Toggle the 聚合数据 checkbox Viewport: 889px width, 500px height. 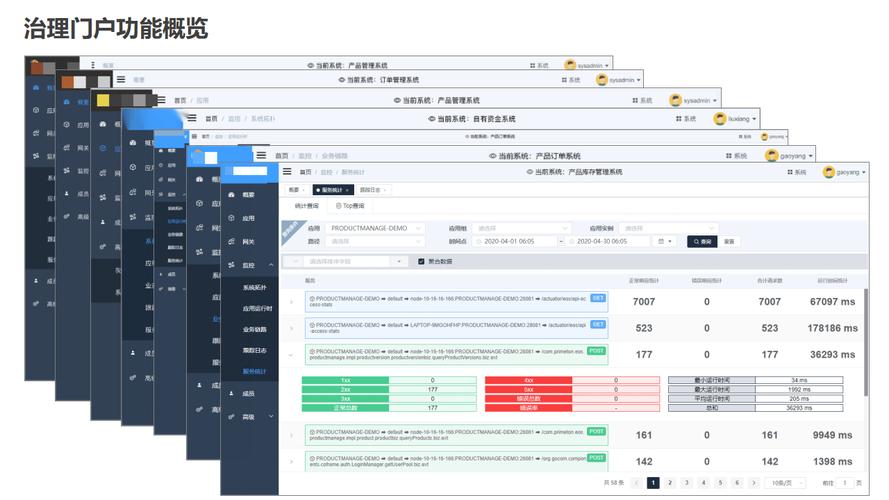pyautogui.click(x=421, y=261)
